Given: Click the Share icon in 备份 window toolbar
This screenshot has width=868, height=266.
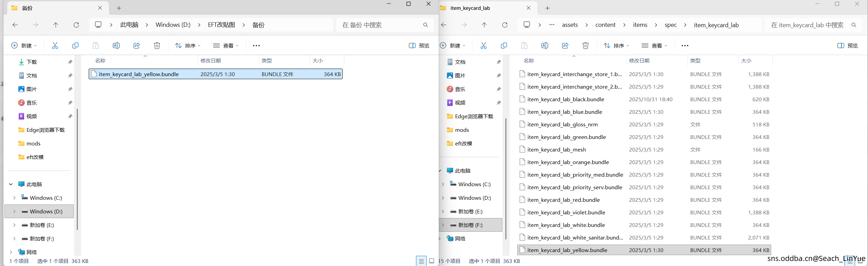Looking at the screenshot, I should tap(137, 46).
